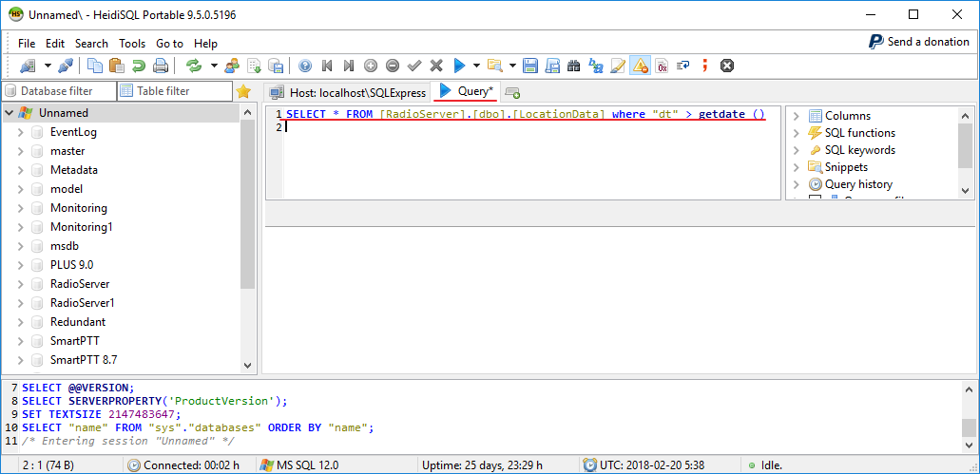
Task: Expand the RadioServer database node
Action: coord(21,284)
